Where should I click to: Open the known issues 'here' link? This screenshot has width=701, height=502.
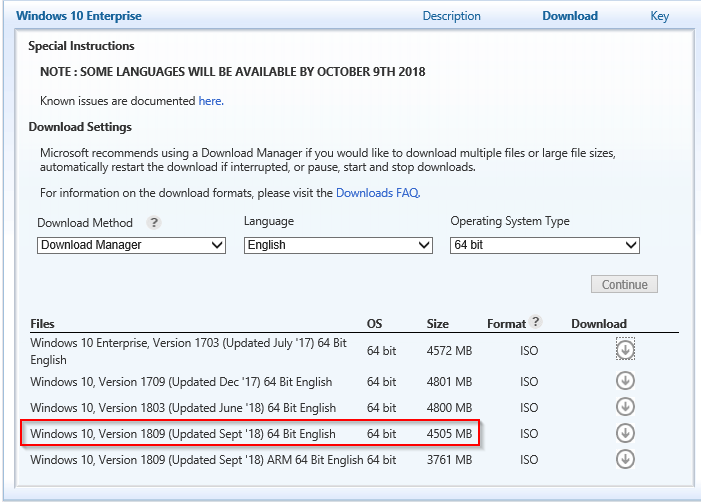tap(211, 101)
